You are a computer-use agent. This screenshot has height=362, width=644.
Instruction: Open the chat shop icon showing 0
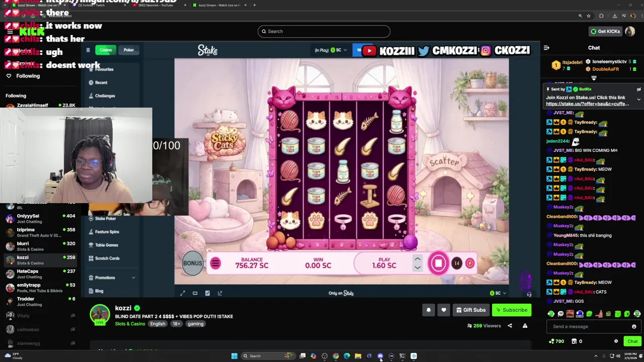pos(577,341)
